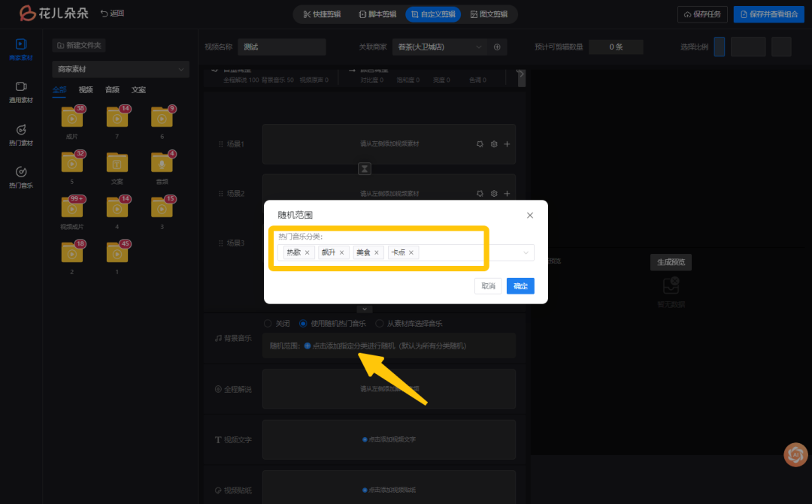Select the 关闭 background music option
The width and height of the screenshot is (812, 504).
[x=268, y=324]
